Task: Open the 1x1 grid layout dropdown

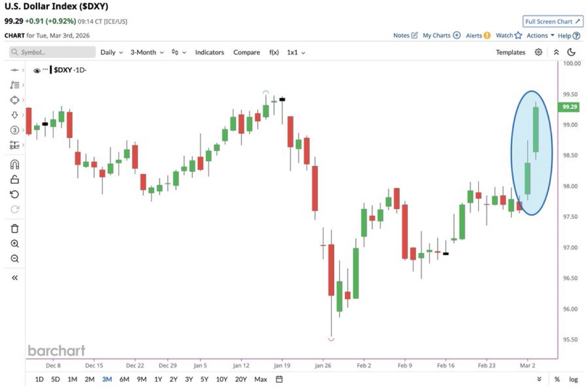Action: click(296, 53)
